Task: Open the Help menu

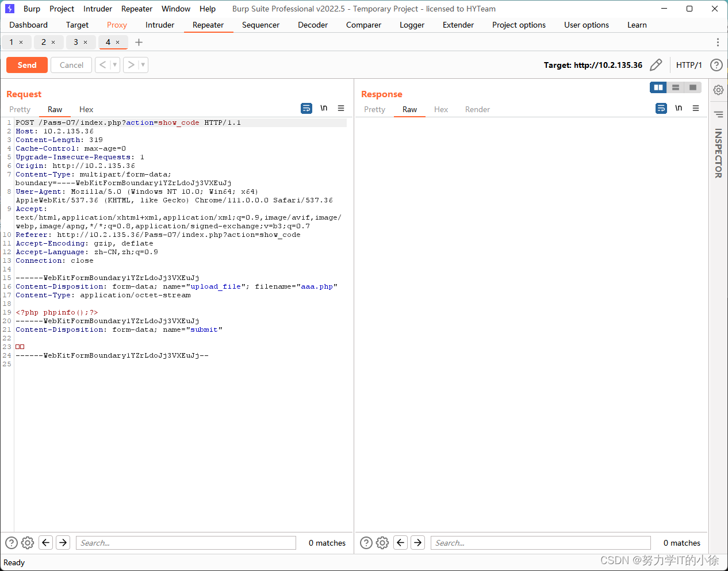Action: 208,9
